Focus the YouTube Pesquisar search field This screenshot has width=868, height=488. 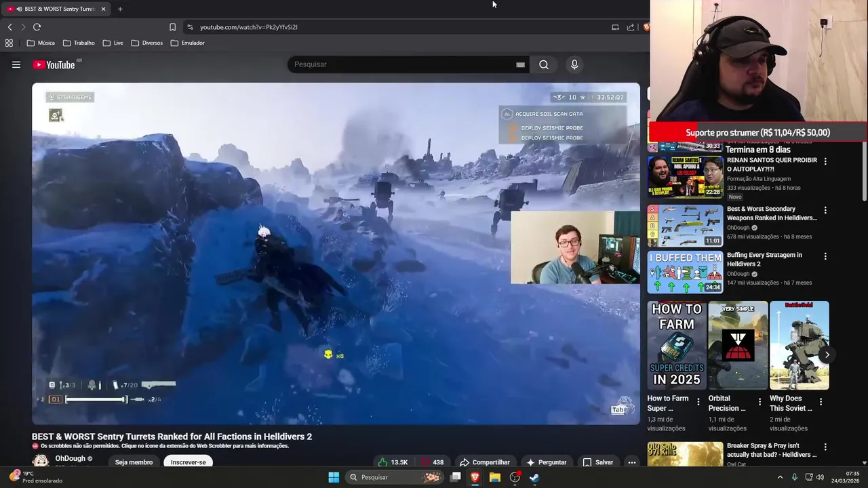(403, 64)
